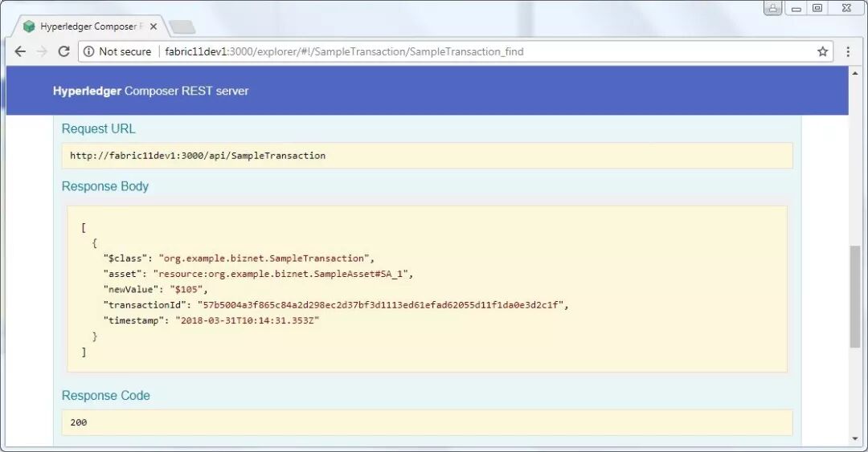
Task: Click the scrollbar up arrow
Action: tap(855, 73)
